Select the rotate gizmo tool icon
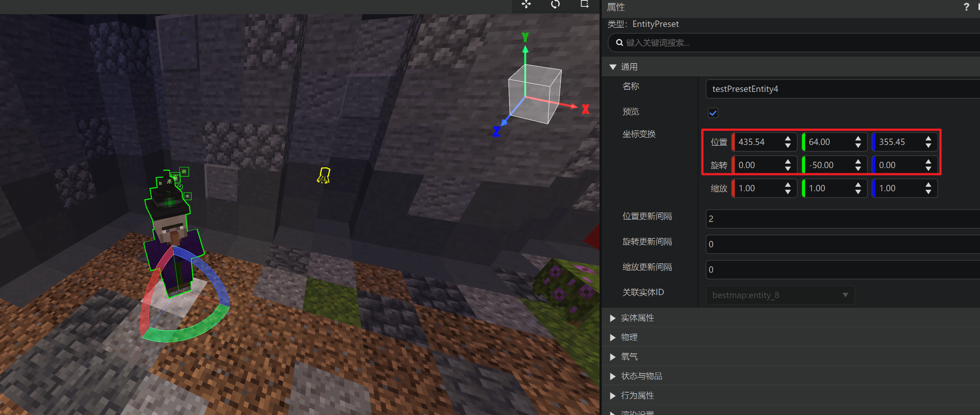 click(555, 4)
